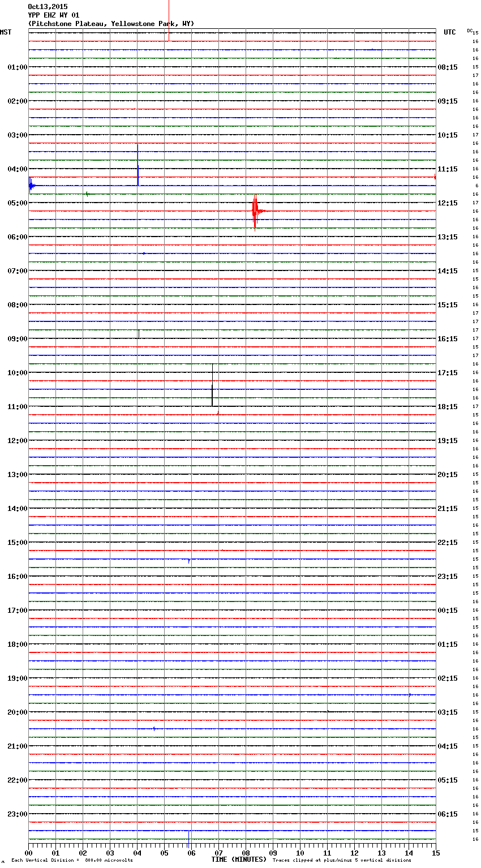Select the 14:00 MST hour label
Viewport: 481px width, 868px height.
click(18, 509)
